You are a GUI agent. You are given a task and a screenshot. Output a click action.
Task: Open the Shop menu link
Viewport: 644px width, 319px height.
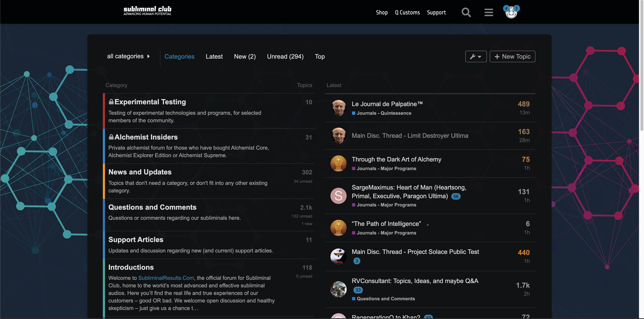pos(382,13)
